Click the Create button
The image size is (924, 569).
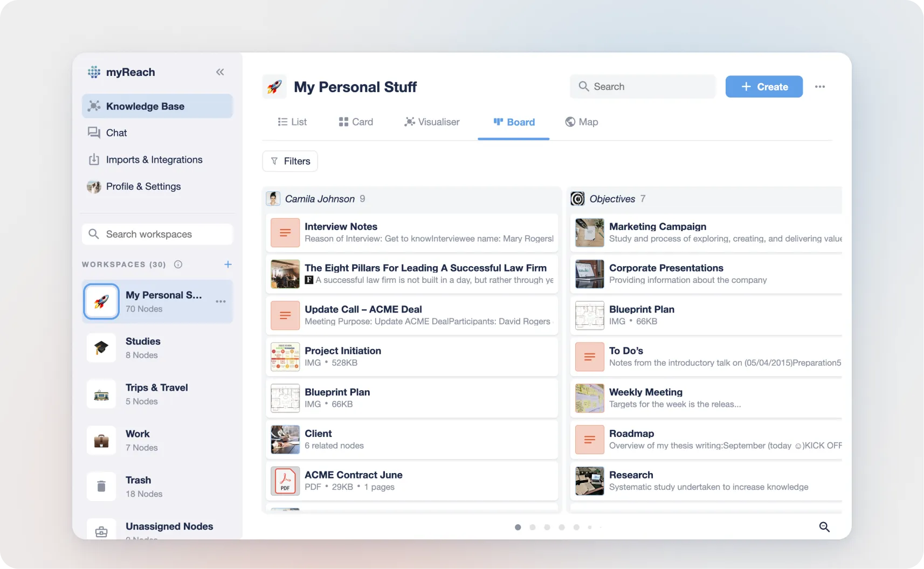(x=764, y=87)
